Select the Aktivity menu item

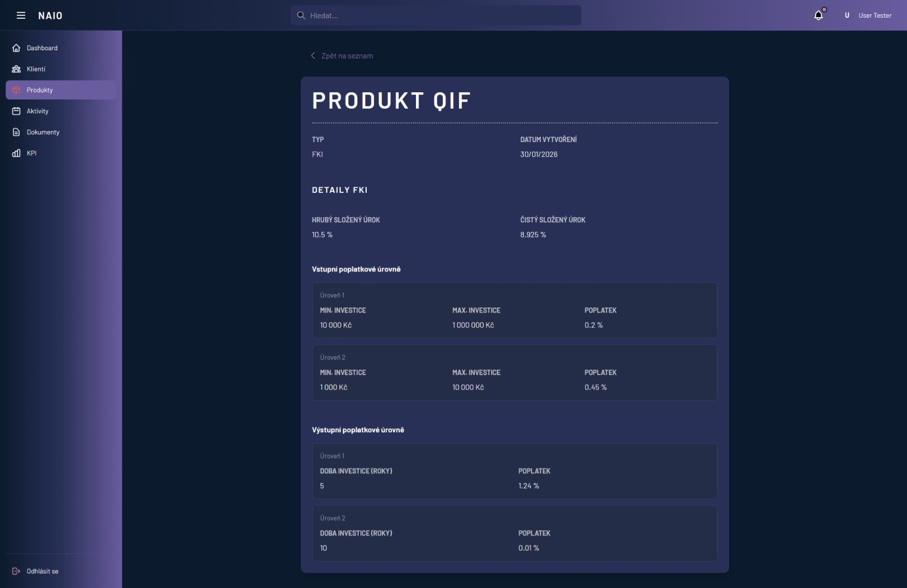pyautogui.click(x=38, y=111)
